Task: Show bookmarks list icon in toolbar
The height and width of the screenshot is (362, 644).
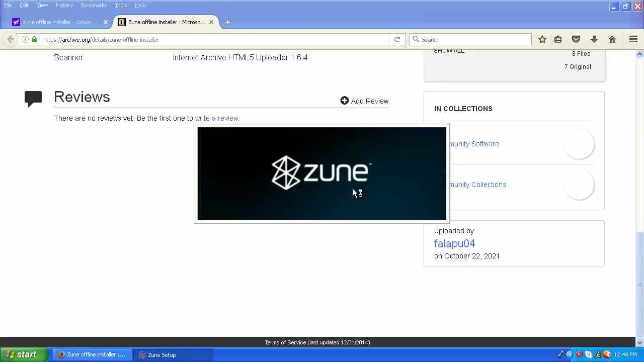Action: click(x=558, y=39)
